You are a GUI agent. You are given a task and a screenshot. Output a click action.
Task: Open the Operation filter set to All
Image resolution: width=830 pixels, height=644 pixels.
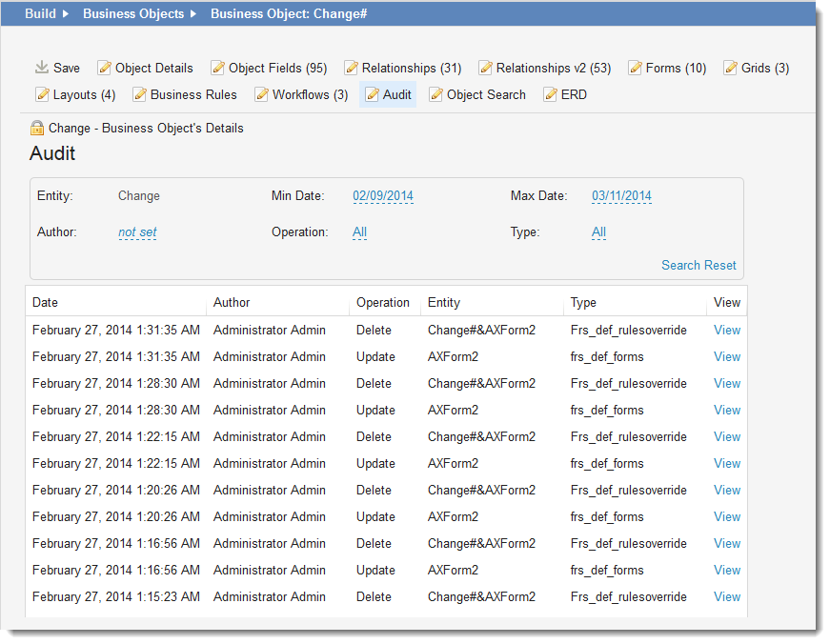pyautogui.click(x=359, y=231)
